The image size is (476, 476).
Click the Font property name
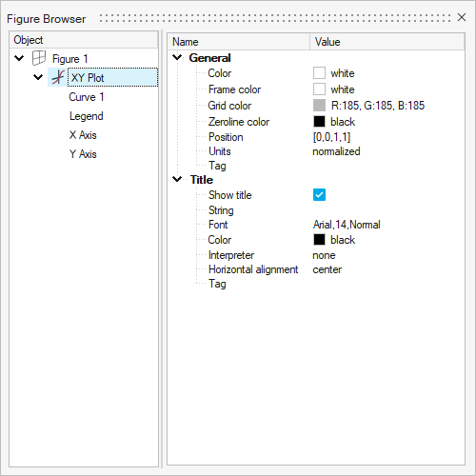[x=218, y=225]
